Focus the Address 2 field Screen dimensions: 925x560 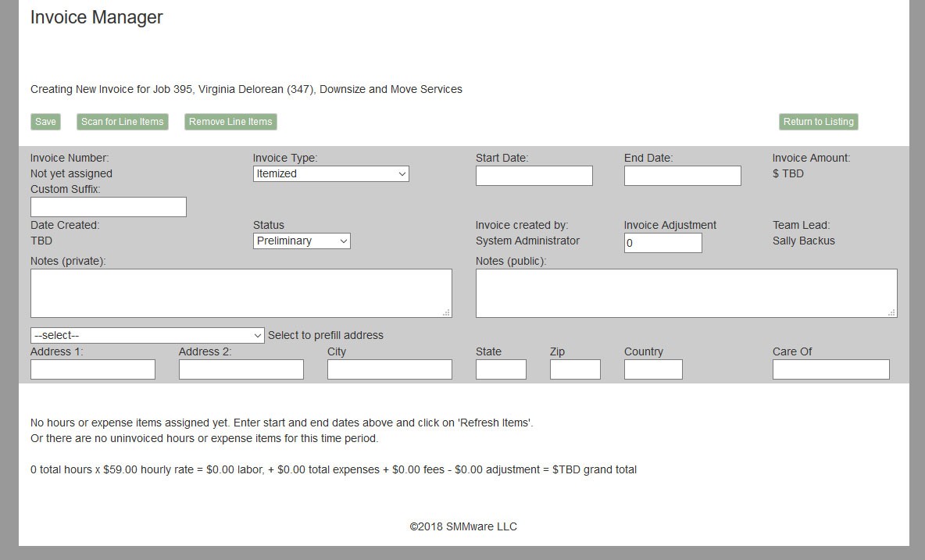(241, 369)
